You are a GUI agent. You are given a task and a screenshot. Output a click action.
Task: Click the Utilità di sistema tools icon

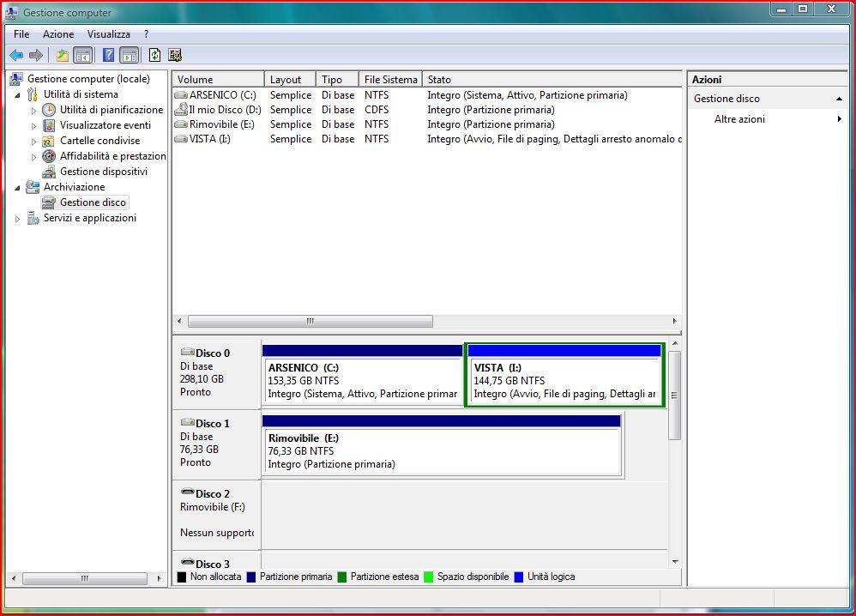(33, 94)
